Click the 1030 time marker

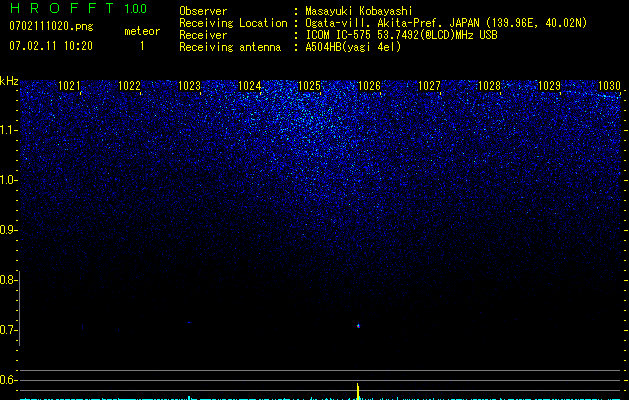click(610, 85)
